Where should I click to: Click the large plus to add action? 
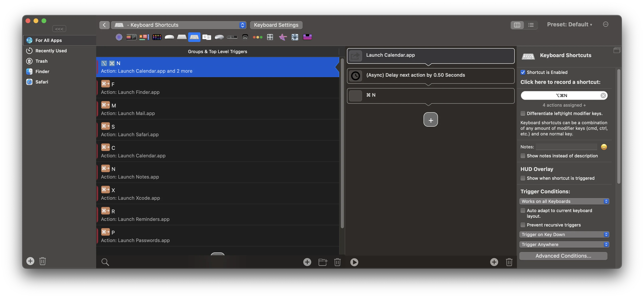431,120
